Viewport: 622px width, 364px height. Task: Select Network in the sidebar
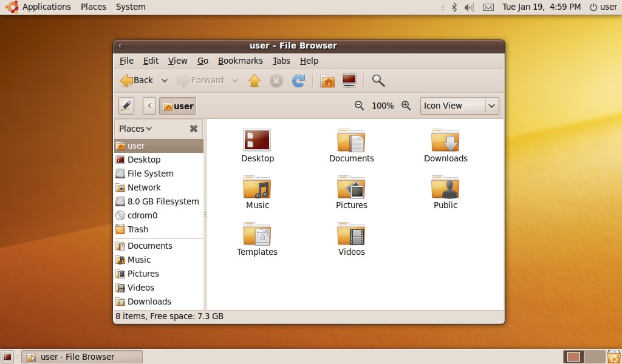(x=159, y=187)
